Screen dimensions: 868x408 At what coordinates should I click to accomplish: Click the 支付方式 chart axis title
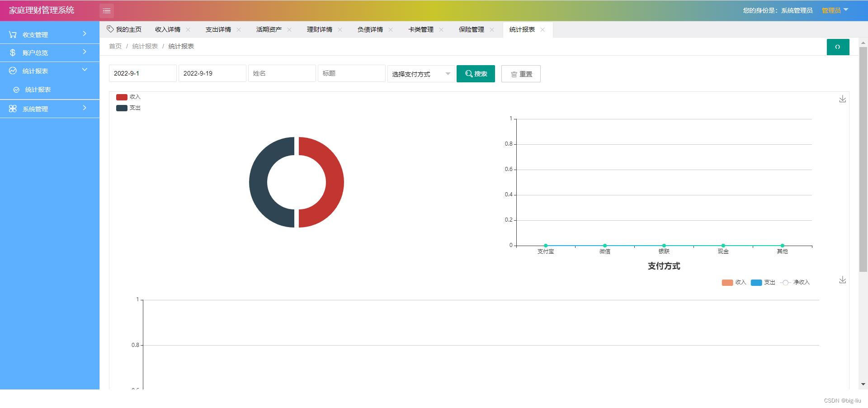[x=664, y=266]
